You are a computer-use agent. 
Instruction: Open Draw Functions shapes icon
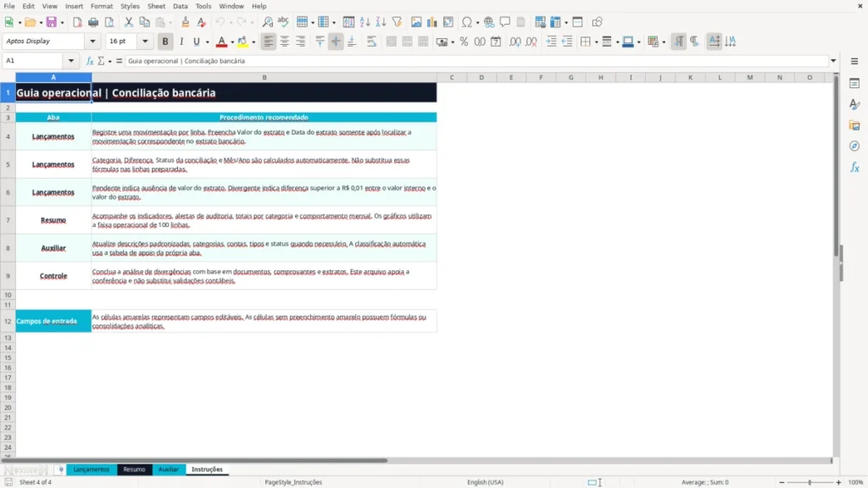coord(597,22)
